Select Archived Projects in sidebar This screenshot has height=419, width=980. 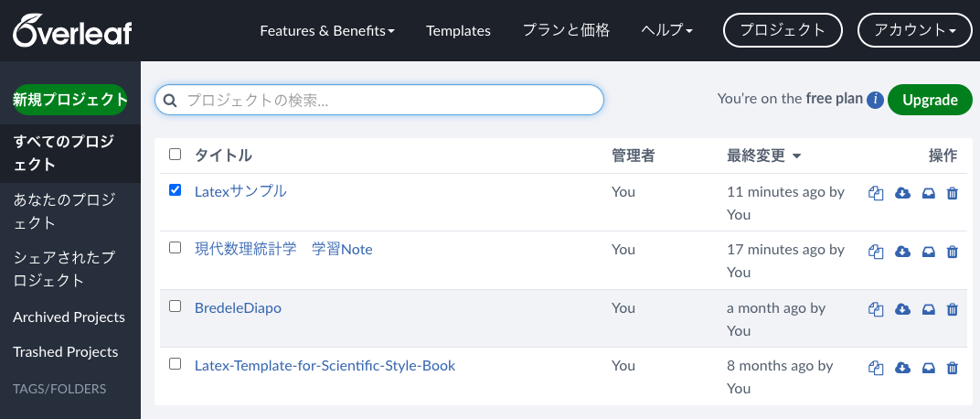pos(69,317)
